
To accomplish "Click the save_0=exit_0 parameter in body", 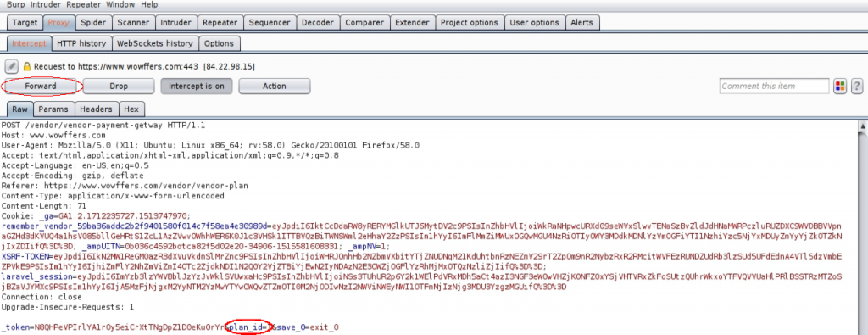I will point(308,327).
